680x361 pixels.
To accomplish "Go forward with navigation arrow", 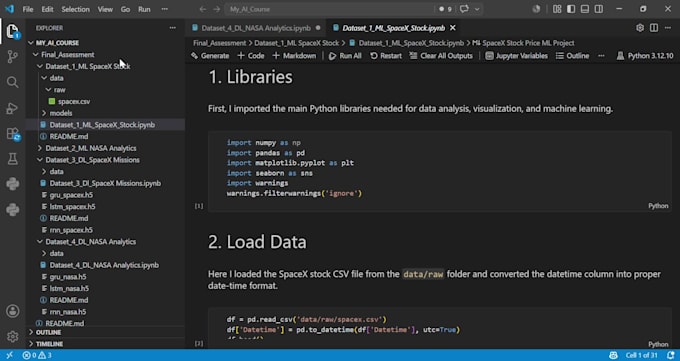I will click(x=217, y=9).
